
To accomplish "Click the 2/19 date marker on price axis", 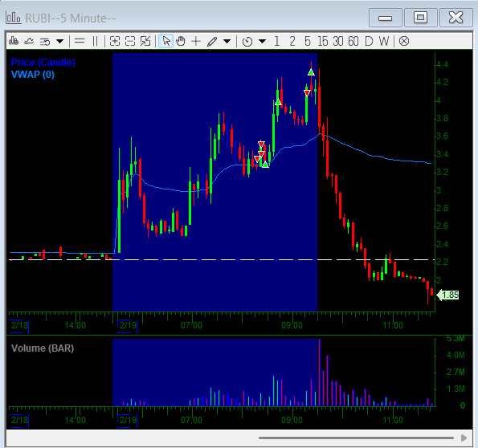I will click(x=128, y=325).
